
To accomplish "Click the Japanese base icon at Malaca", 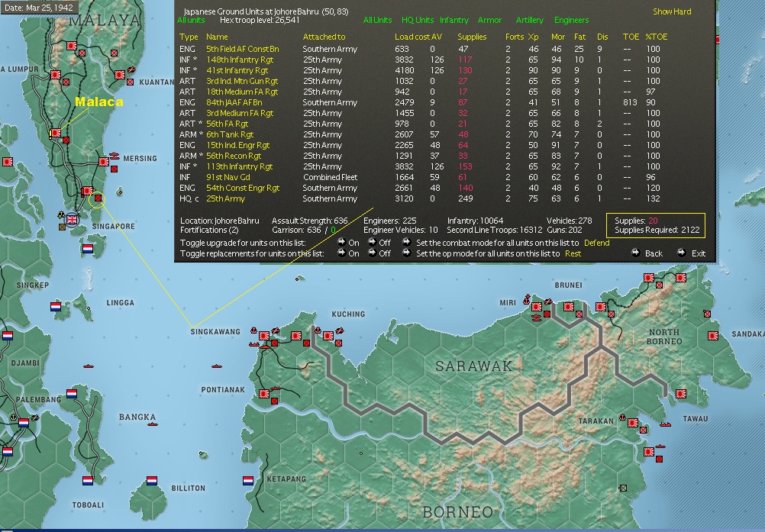I will (x=56, y=133).
